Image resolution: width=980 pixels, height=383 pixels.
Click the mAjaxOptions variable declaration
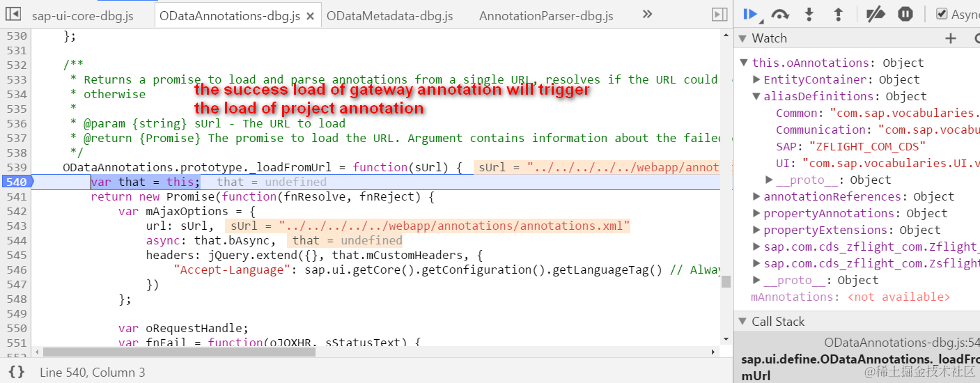[188, 211]
